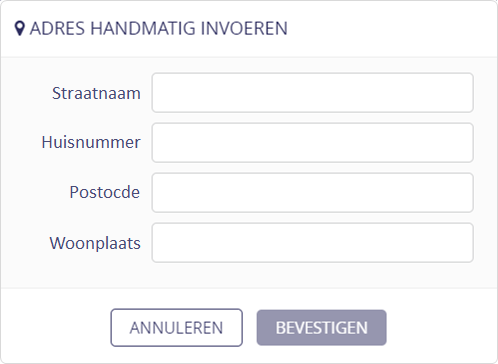
Task: Click into the Woonplaats field
Action: point(313,243)
